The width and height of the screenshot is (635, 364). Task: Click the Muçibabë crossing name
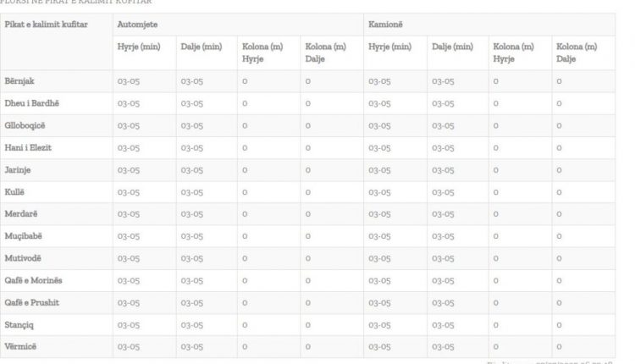[x=23, y=236]
